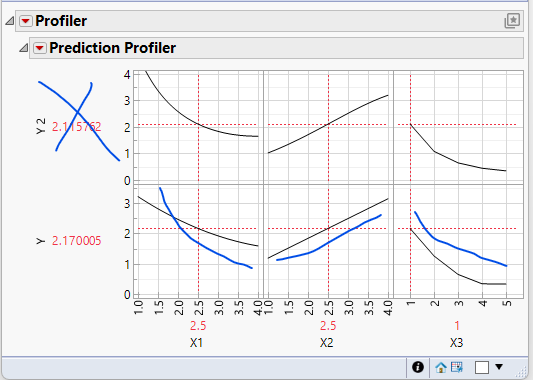
Task: Open the data table icon in status bar
Action: [x=457, y=367]
